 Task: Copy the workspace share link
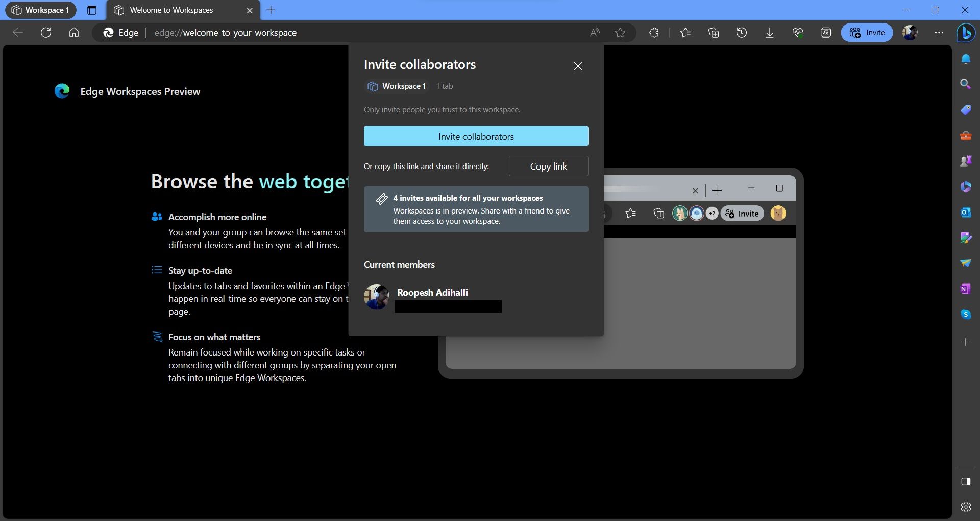click(x=548, y=166)
